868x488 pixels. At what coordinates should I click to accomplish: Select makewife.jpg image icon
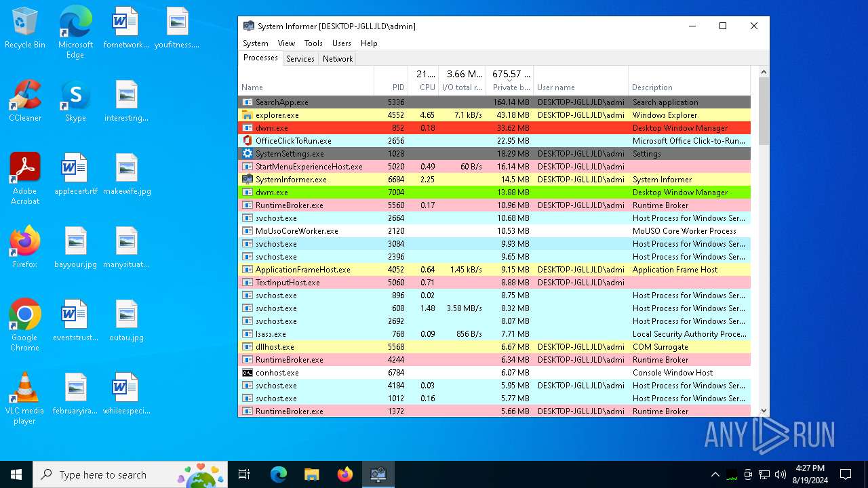(126, 174)
